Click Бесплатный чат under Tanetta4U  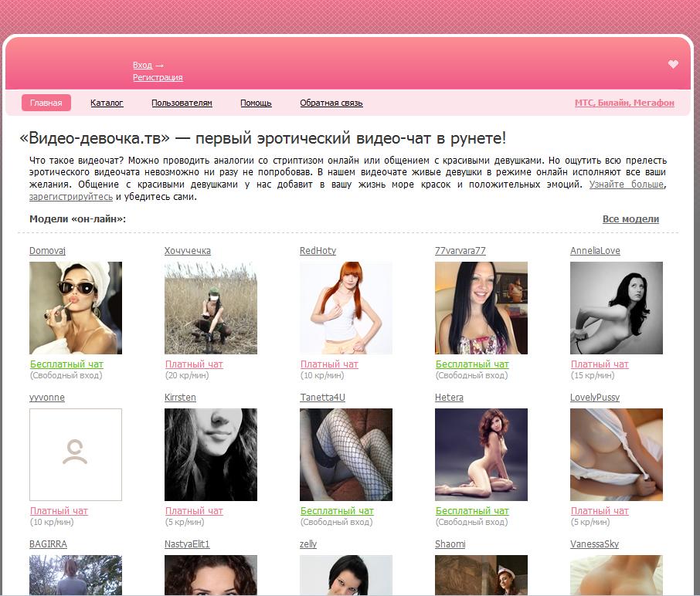coord(337,511)
